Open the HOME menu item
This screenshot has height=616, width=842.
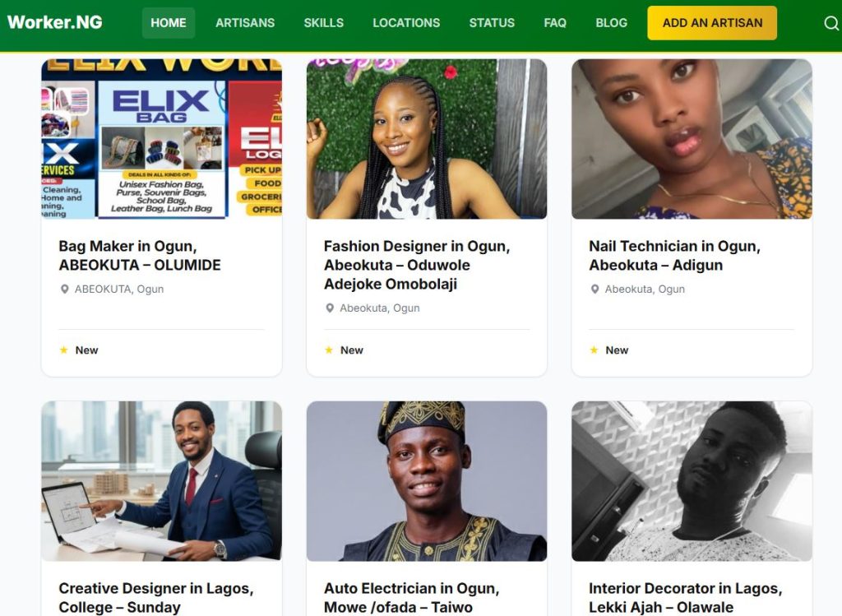point(169,23)
